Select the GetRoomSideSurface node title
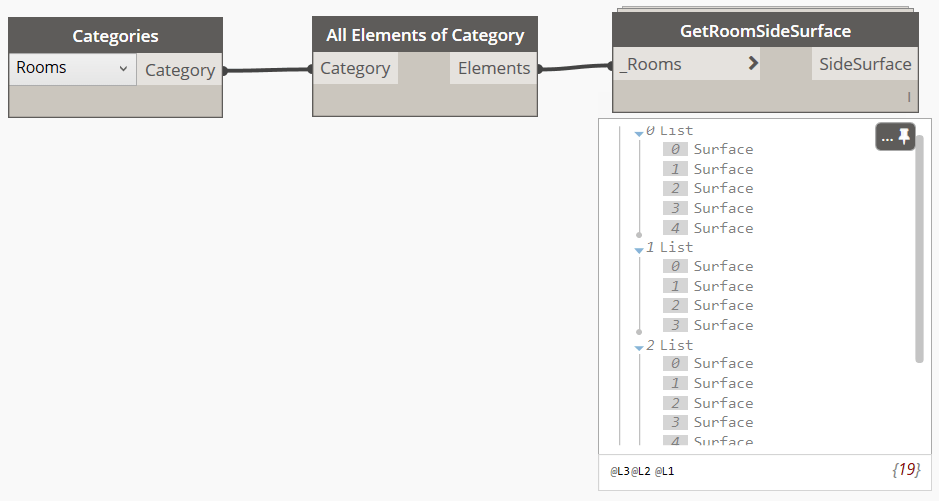939x501 pixels. tap(765, 31)
